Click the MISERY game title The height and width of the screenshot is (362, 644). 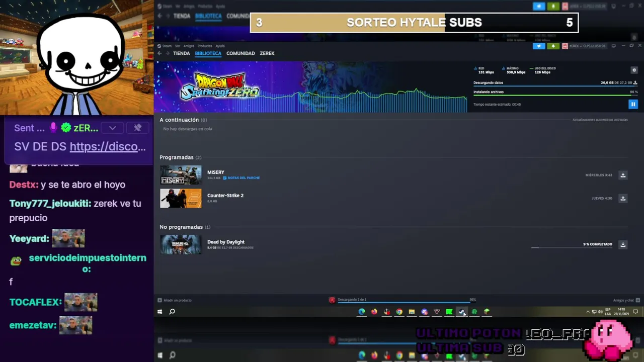point(216,172)
